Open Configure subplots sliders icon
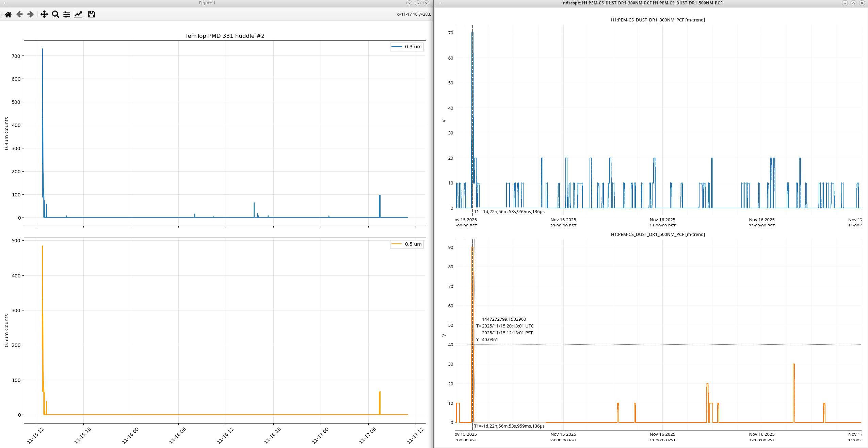Screen dimensions: 868x448 coord(67,14)
